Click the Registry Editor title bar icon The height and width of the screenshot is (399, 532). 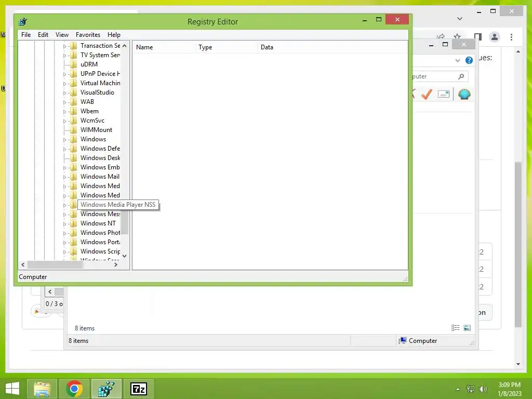[23, 22]
